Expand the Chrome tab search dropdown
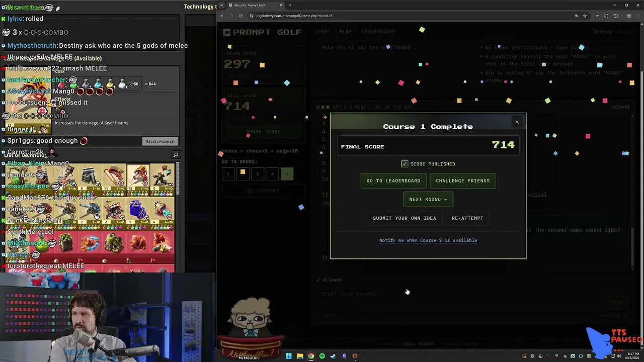 222,5
